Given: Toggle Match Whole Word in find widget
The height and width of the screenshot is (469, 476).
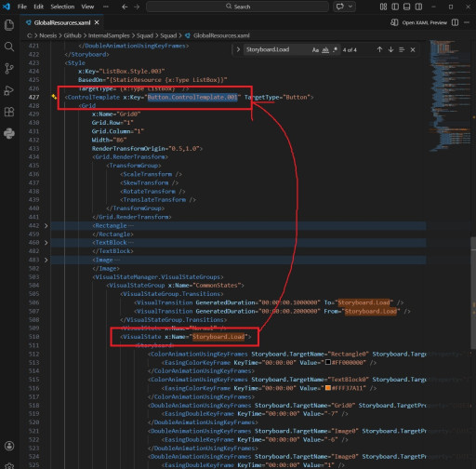Looking at the screenshot, I should 325,50.
